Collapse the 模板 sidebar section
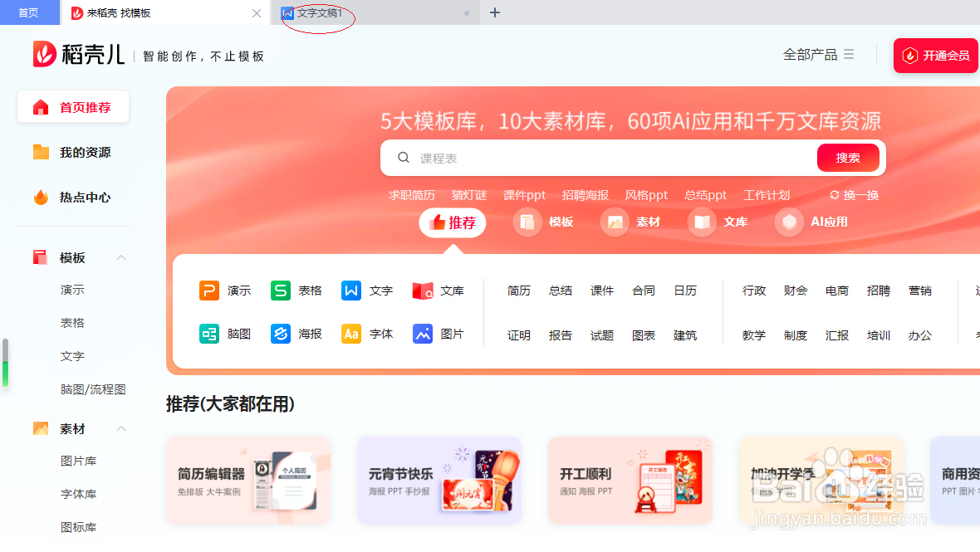 (x=121, y=257)
